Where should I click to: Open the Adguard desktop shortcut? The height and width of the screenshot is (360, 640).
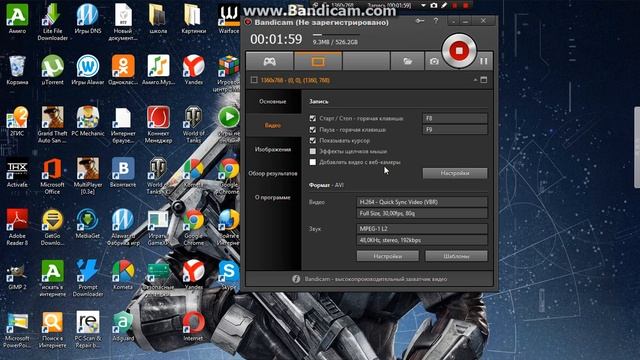(123, 327)
